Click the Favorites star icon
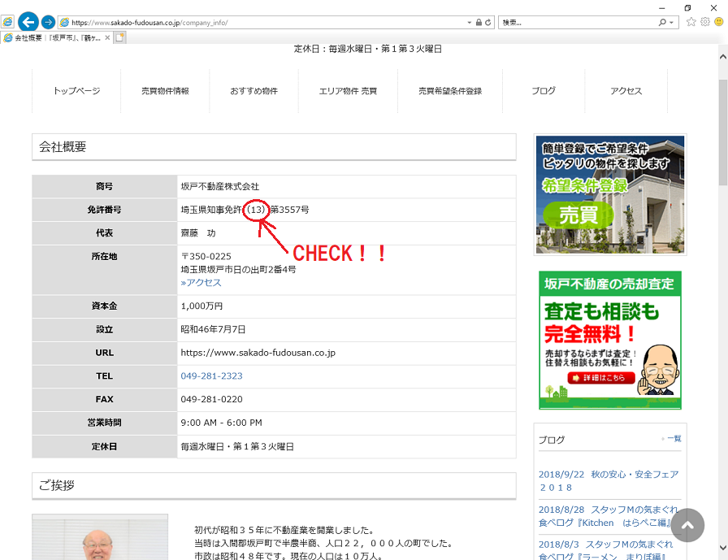 [691, 22]
